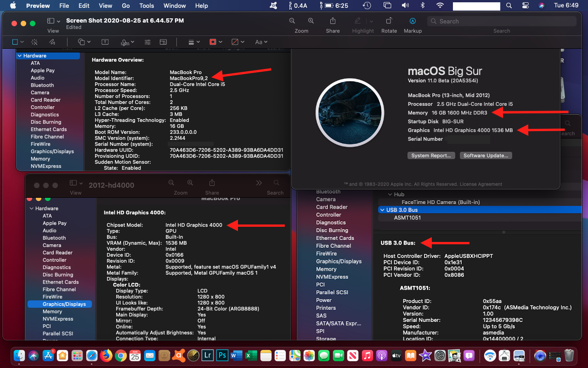Open the Aa text style dropdown
Image resolution: width=588 pixels, height=368 pixels.
pos(261,42)
